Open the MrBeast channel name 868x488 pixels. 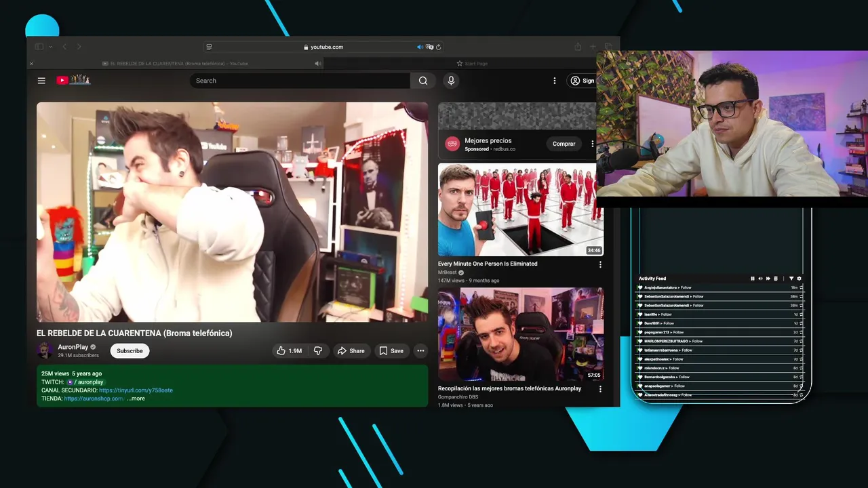[x=448, y=272]
